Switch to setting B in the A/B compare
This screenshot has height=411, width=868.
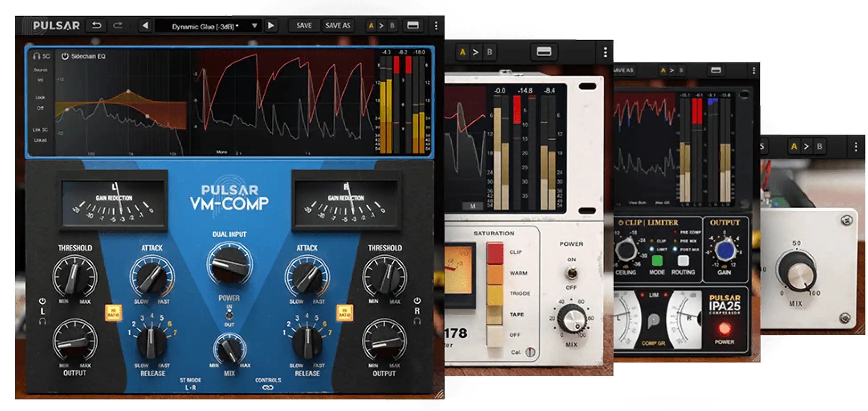pyautogui.click(x=392, y=25)
